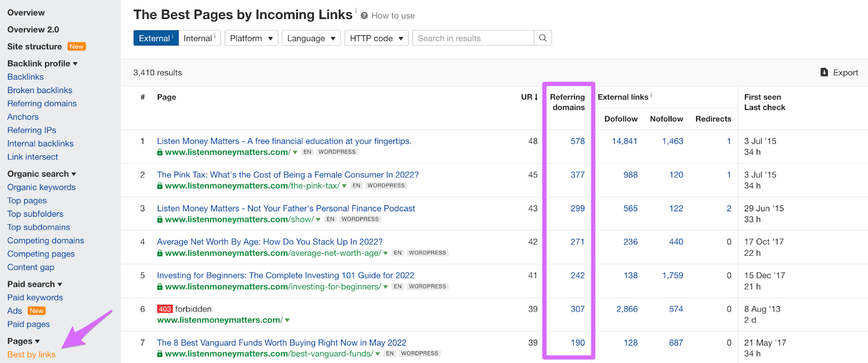
Task: Click nofollow count 1,759
Action: coord(673,275)
